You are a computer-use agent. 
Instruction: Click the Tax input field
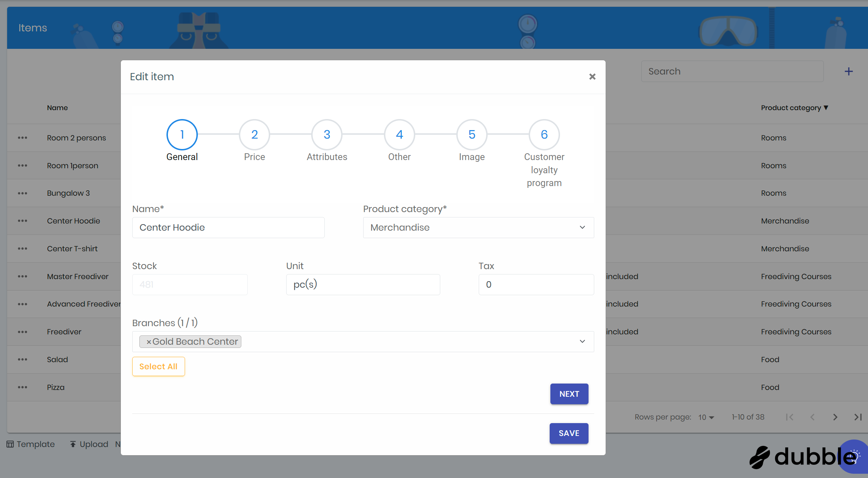(x=536, y=284)
